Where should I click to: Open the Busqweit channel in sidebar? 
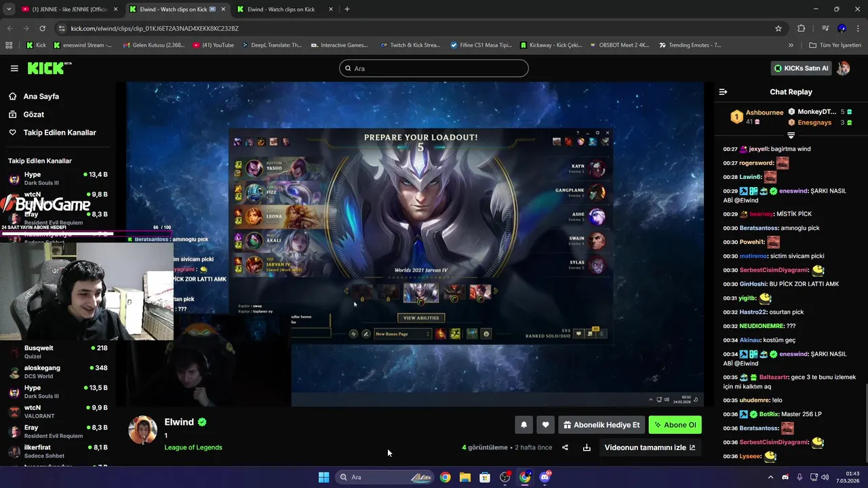(x=58, y=352)
